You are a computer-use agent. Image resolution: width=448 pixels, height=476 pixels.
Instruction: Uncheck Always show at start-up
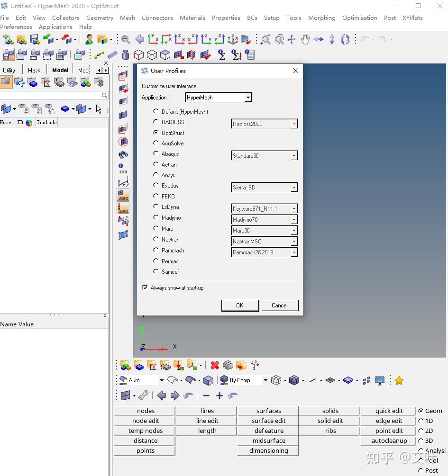(x=145, y=287)
